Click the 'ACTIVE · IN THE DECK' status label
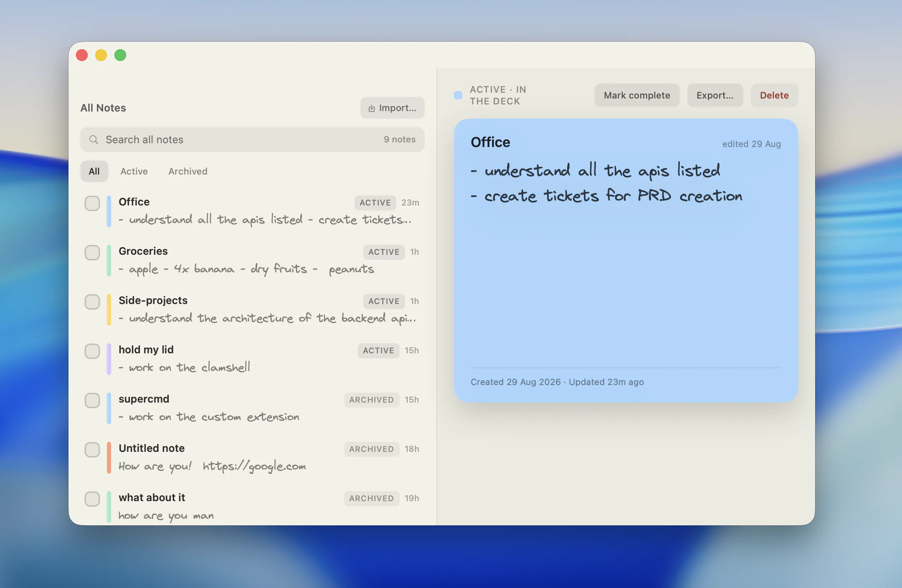This screenshot has width=902, height=588. [x=498, y=95]
